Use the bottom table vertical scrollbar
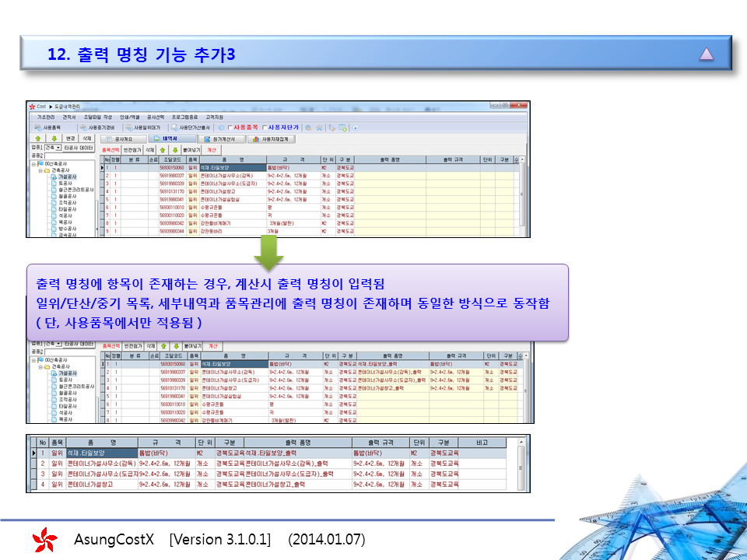Viewport: 747px width, 560px height. [x=521, y=465]
